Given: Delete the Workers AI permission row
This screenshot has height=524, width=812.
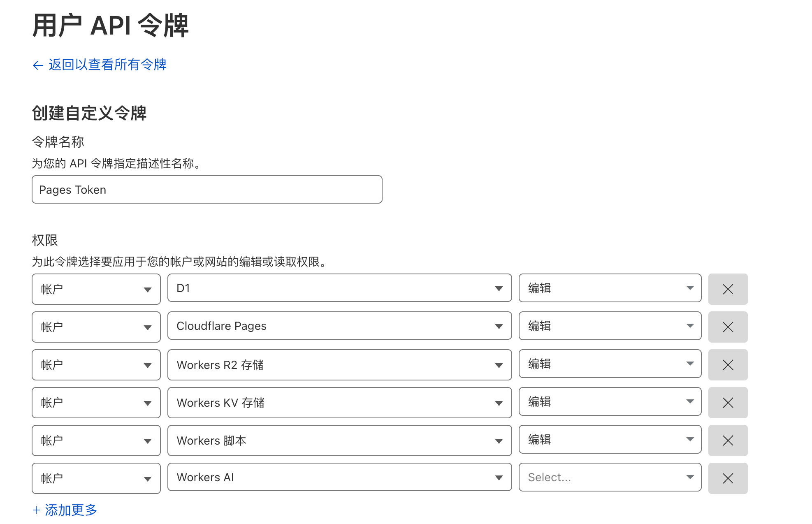Looking at the screenshot, I should pos(727,478).
